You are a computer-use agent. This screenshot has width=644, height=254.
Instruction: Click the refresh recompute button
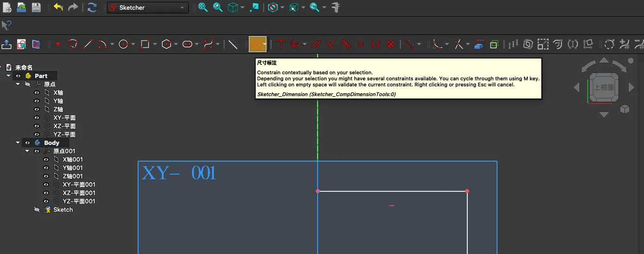pyautogui.click(x=92, y=7)
